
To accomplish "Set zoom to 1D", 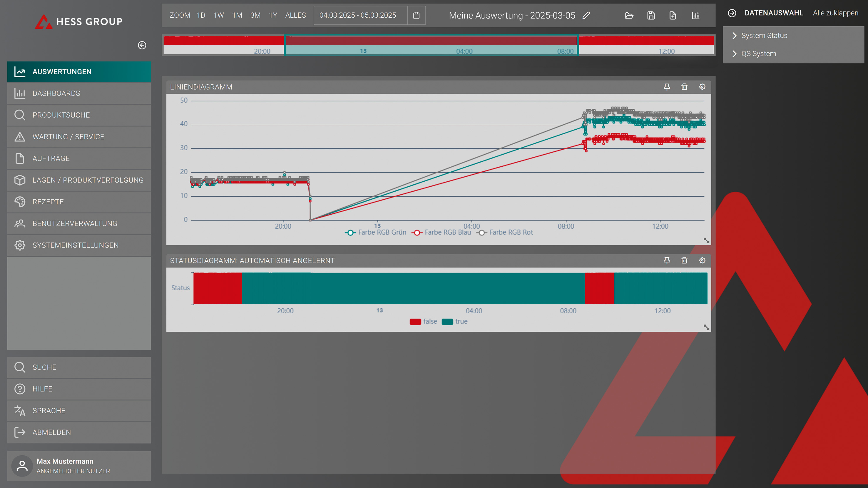I will (x=201, y=16).
